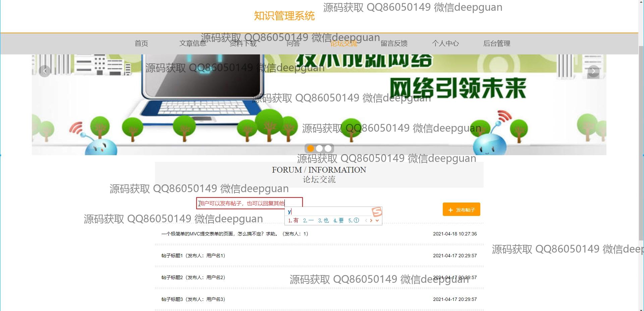Choose IME candidate 4 要
This screenshot has width=644, height=311.
coord(338,221)
